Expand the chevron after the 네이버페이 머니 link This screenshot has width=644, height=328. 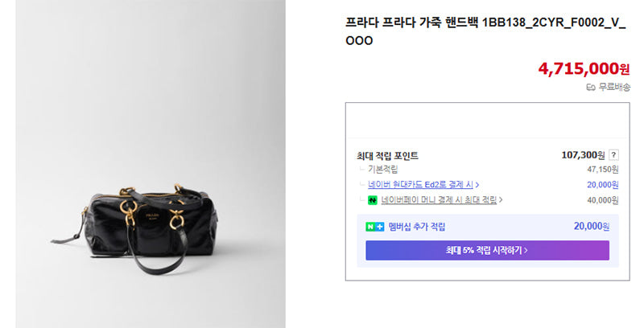[x=501, y=200]
